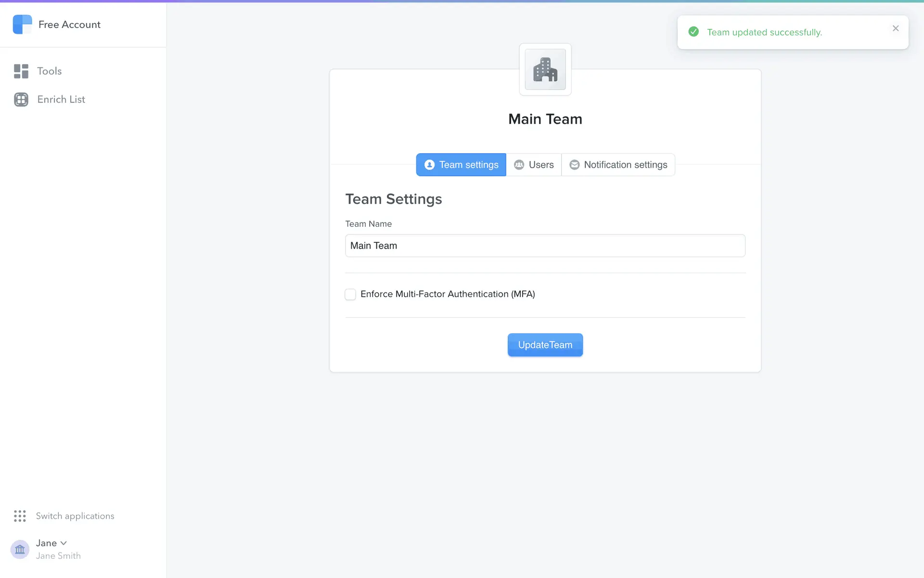
Task: Expand the Jane user menu chevron
Action: point(64,543)
